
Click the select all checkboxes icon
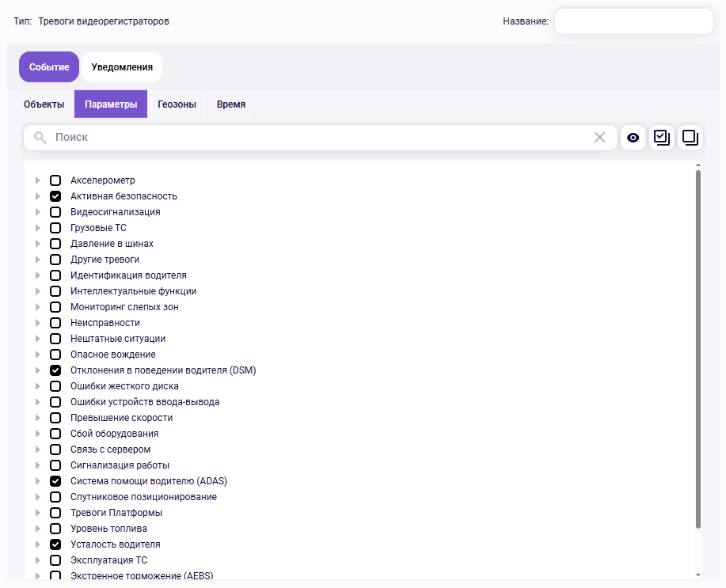tap(661, 138)
